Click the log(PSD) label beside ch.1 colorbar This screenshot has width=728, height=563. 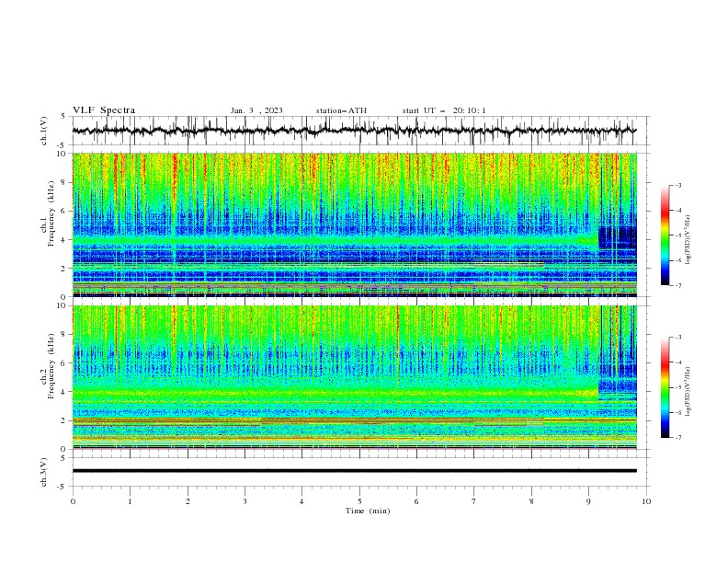coord(688,240)
